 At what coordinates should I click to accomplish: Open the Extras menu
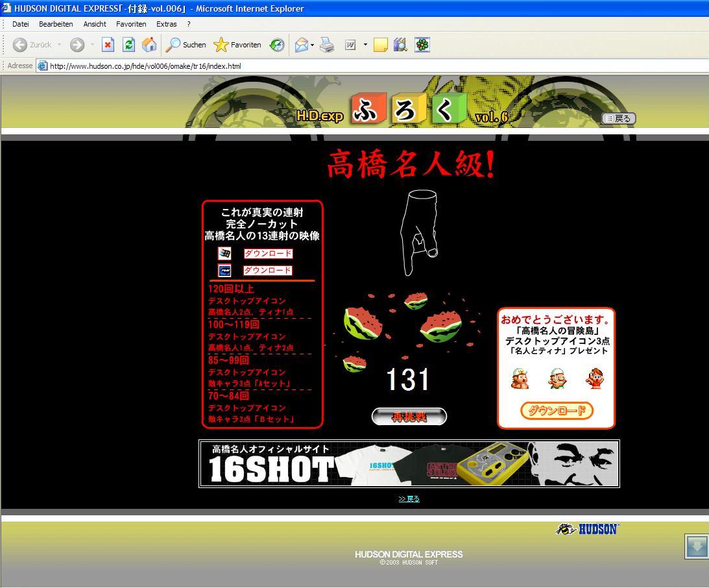tap(167, 25)
